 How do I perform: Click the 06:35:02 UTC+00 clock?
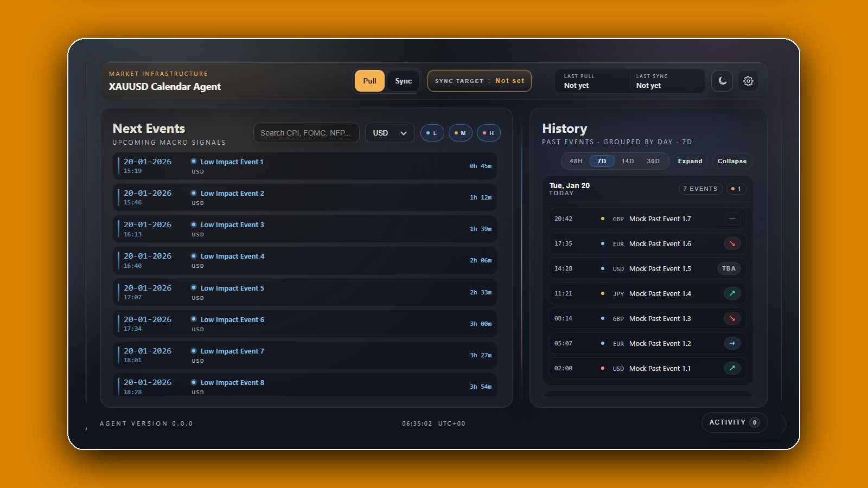433,423
